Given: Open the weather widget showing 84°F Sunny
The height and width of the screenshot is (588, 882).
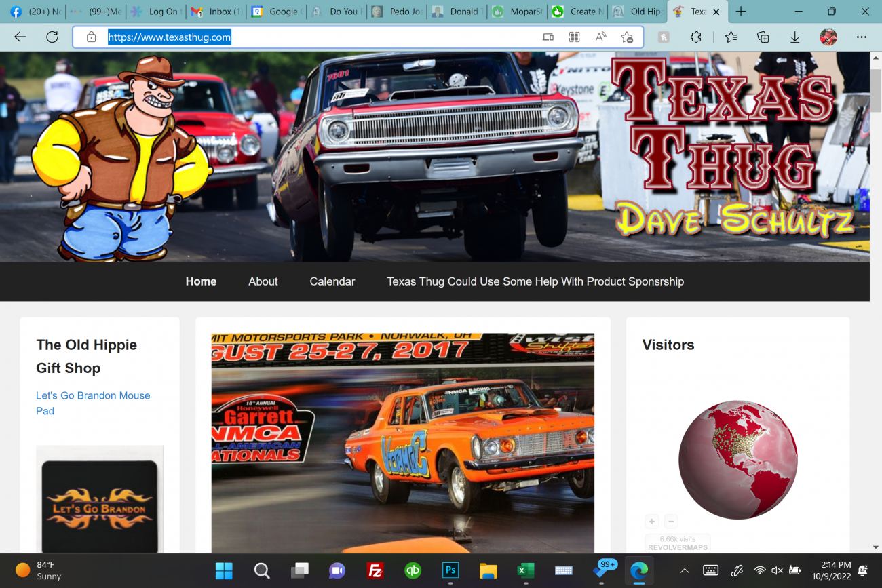Looking at the screenshot, I should tap(39, 570).
